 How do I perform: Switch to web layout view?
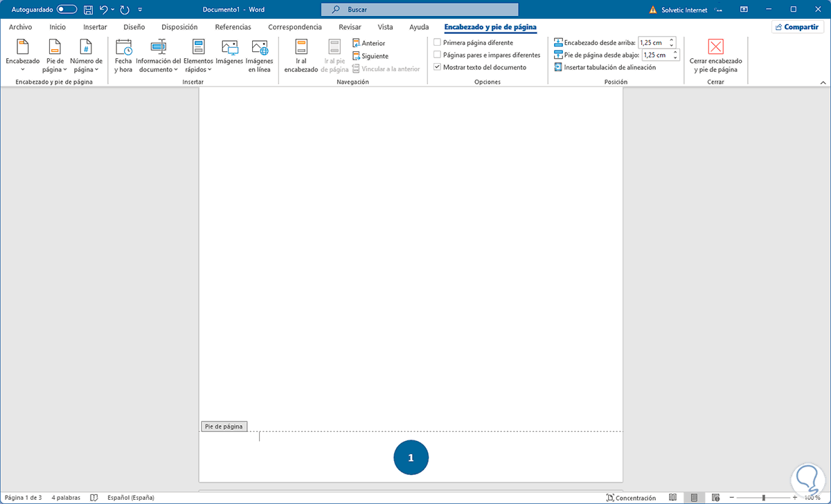(x=715, y=498)
